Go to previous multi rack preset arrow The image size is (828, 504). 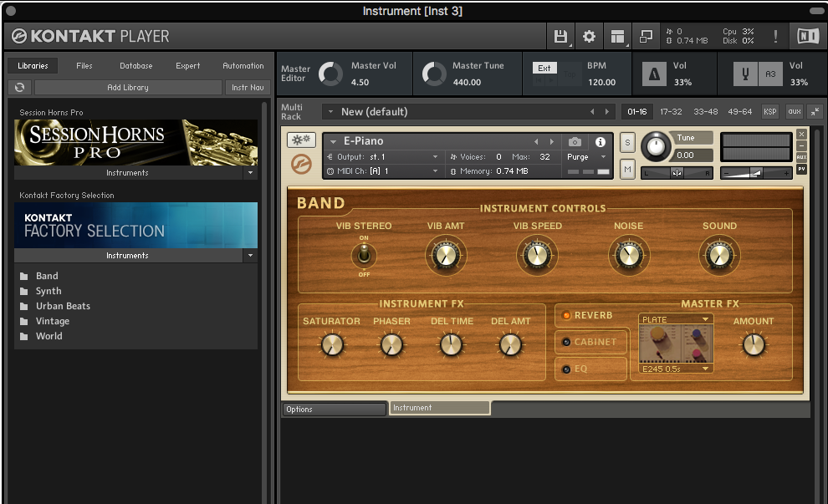click(x=592, y=112)
